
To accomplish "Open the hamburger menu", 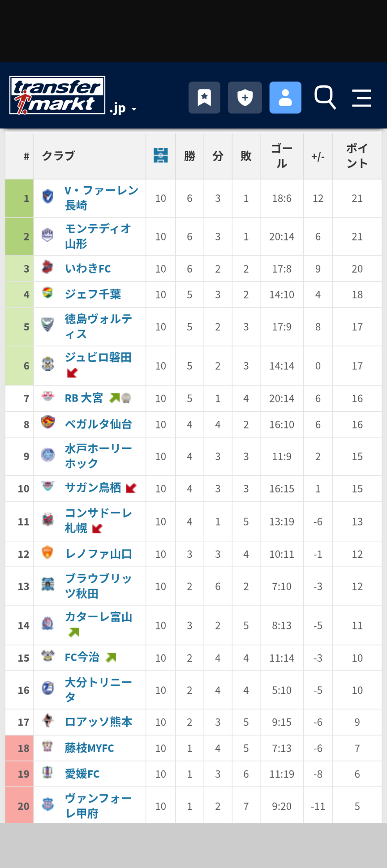I will [x=361, y=98].
